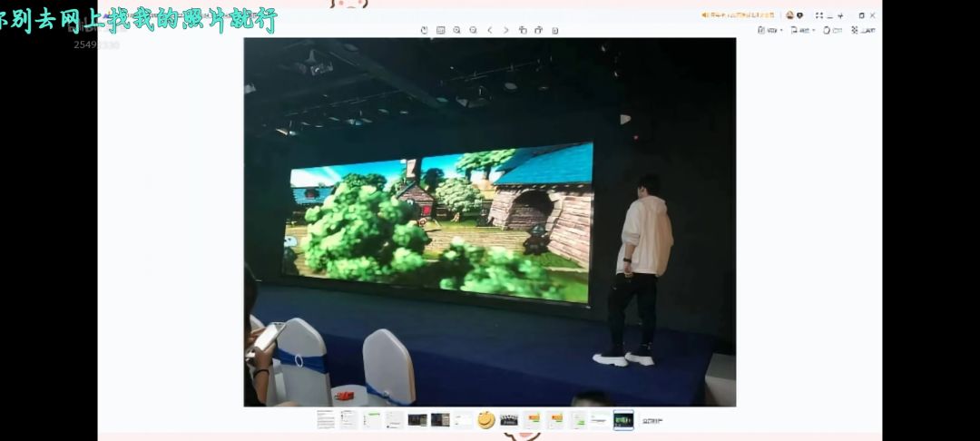Zoom out with the minus magnifier icon

[473, 30]
